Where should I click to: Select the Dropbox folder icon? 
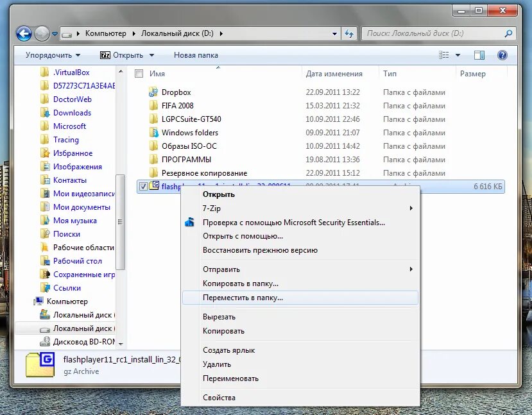(153, 92)
